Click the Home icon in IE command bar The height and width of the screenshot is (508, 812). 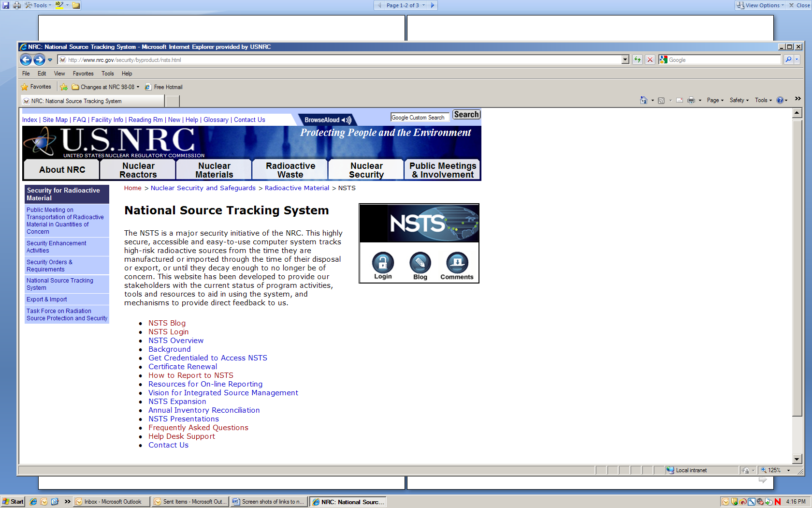click(643, 100)
